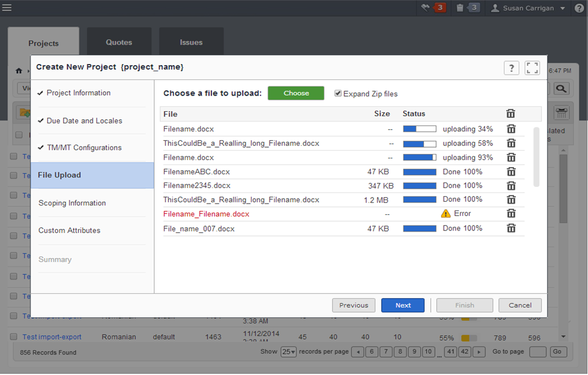Switch to the Quotes tab

[x=119, y=43]
